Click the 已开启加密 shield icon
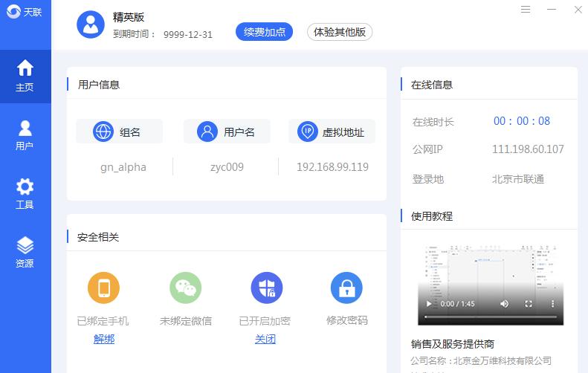This screenshot has width=588, height=373. pyautogui.click(x=267, y=288)
